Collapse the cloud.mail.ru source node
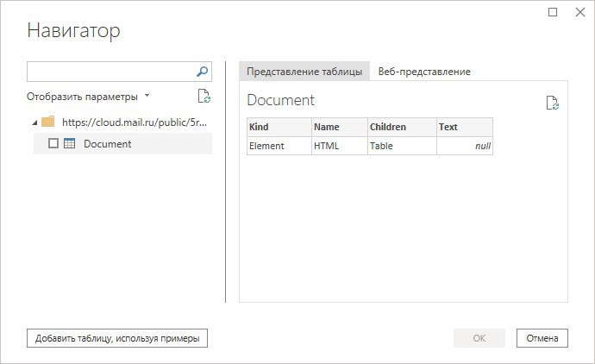The width and height of the screenshot is (595, 364). pos(34,122)
